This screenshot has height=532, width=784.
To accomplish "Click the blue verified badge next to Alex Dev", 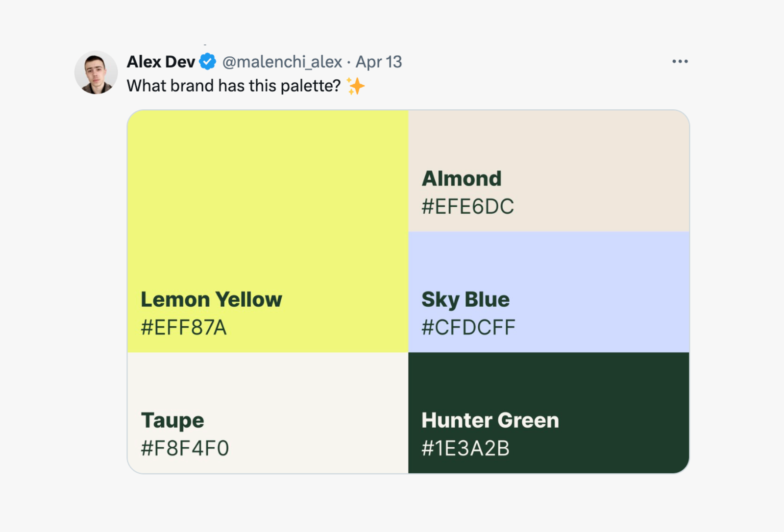I will click(x=207, y=61).
